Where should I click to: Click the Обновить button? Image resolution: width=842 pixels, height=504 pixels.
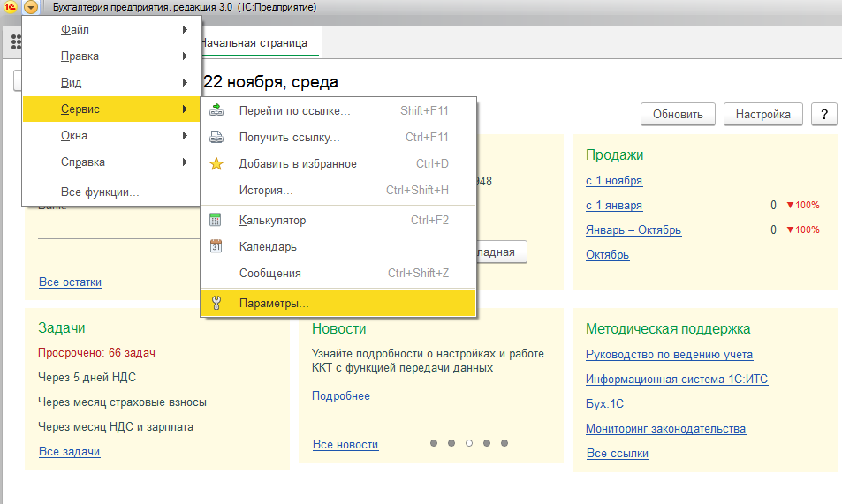pos(678,115)
